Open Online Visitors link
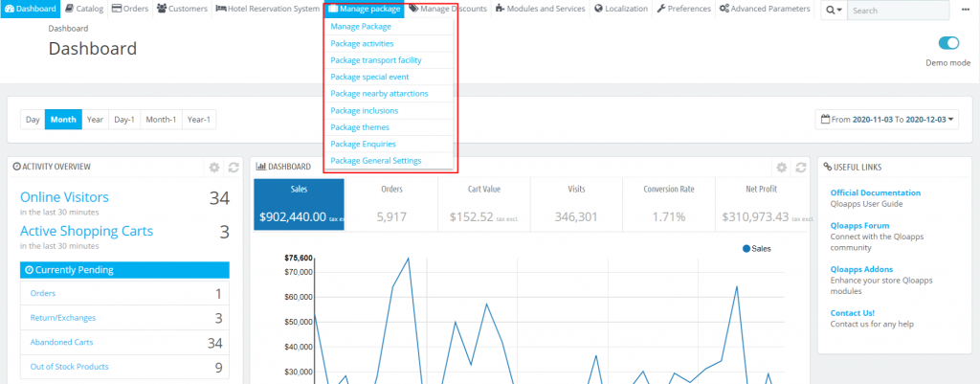980x384 pixels. pyautogui.click(x=64, y=197)
